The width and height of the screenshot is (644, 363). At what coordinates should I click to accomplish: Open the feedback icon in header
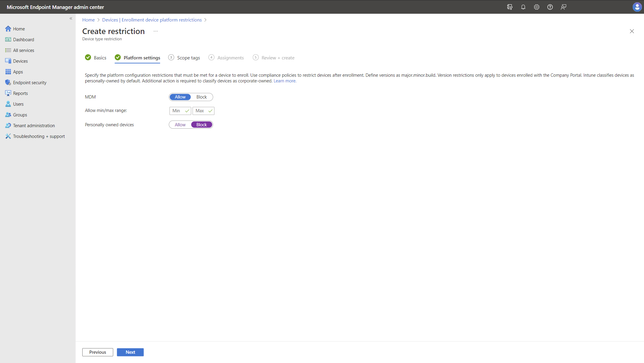click(x=563, y=7)
